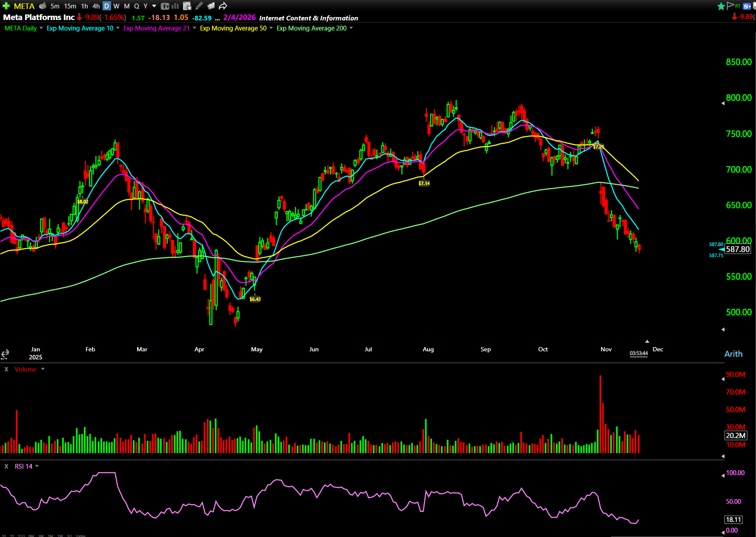Click the share arrow icon
The width and height of the screenshot is (756, 537).
(223, 6)
